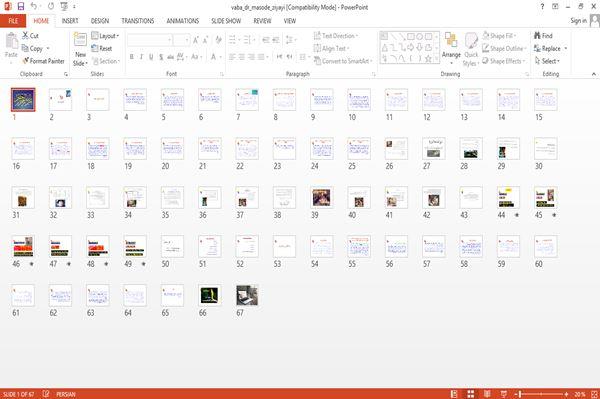This screenshot has width=600, height=399.
Task: Open the Layout dropdown
Action: click(x=105, y=36)
